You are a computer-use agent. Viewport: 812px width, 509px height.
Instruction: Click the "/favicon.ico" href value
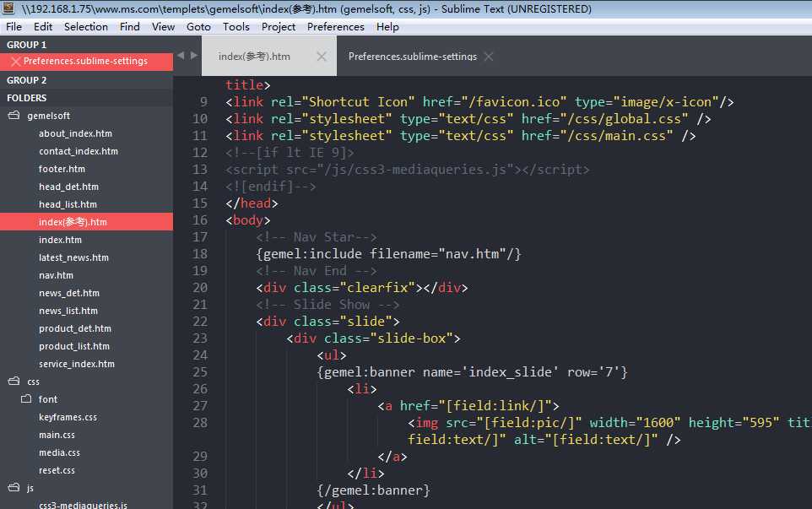[x=514, y=102]
